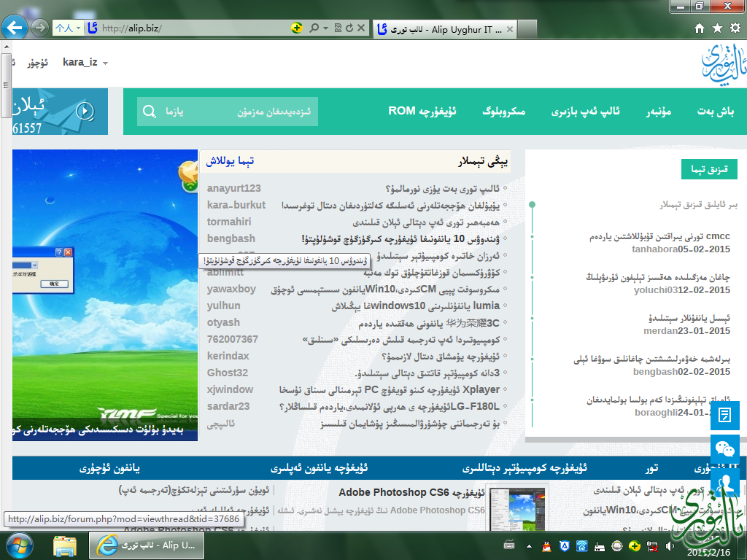747x560 pixels.
Task: Click the IE Home icon
Action: point(700,28)
